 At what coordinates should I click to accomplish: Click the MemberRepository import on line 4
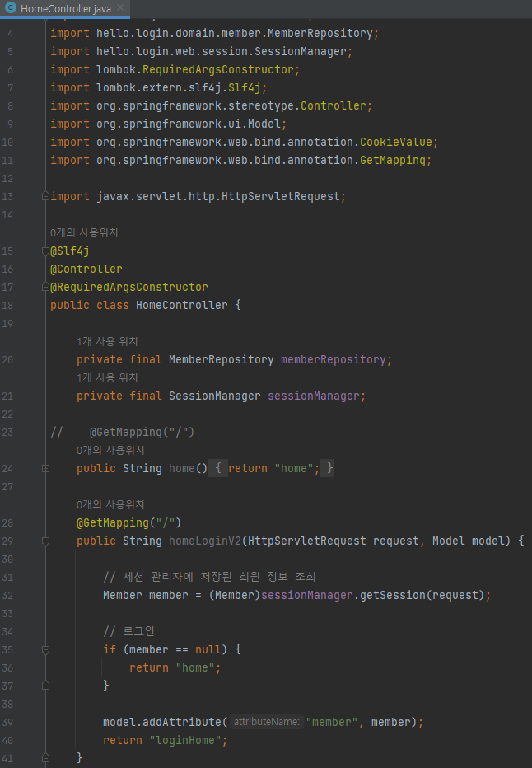tap(320, 33)
